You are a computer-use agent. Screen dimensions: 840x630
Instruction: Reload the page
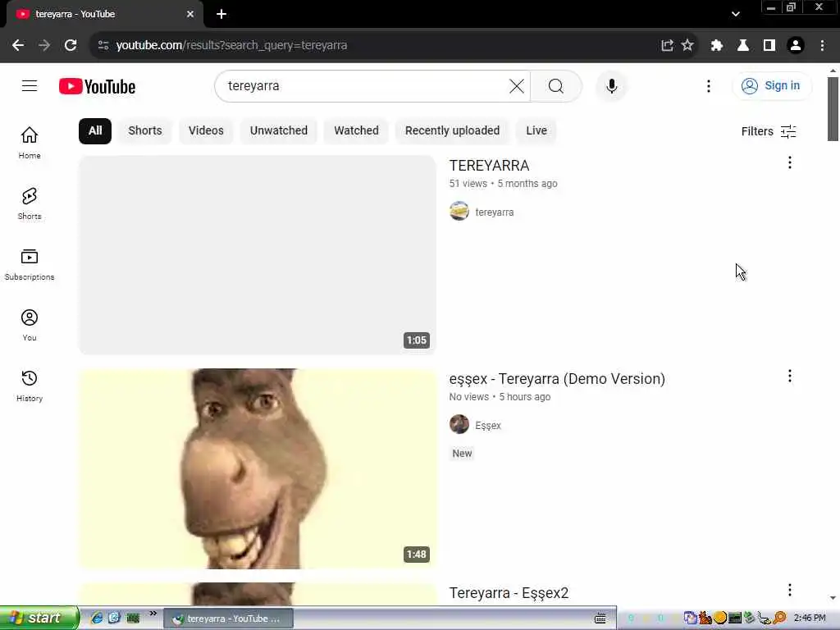pos(71,46)
